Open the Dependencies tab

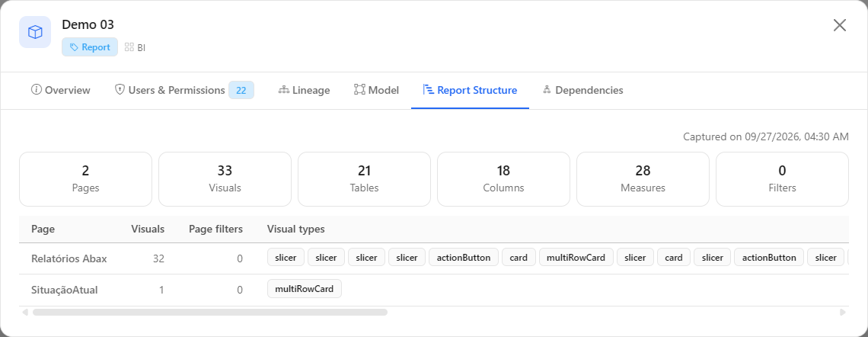583,90
